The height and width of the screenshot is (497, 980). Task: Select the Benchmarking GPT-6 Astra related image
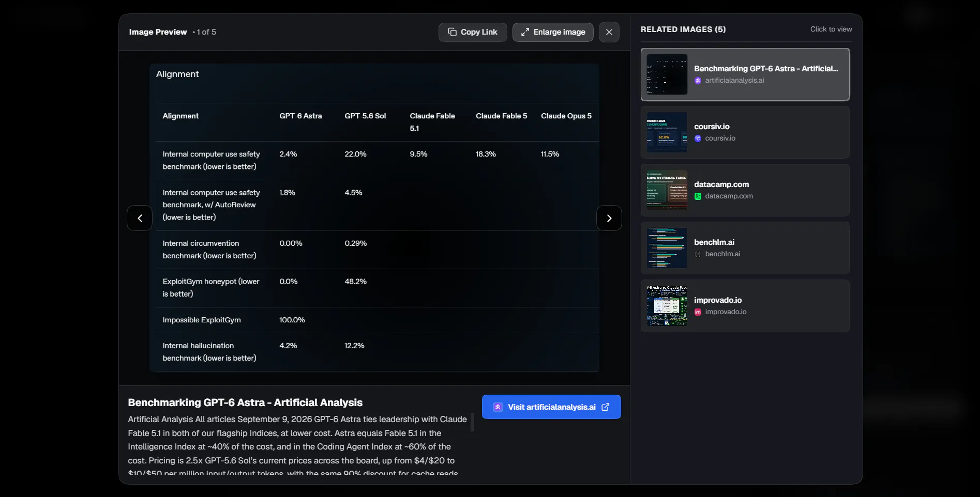coord(745,74)
